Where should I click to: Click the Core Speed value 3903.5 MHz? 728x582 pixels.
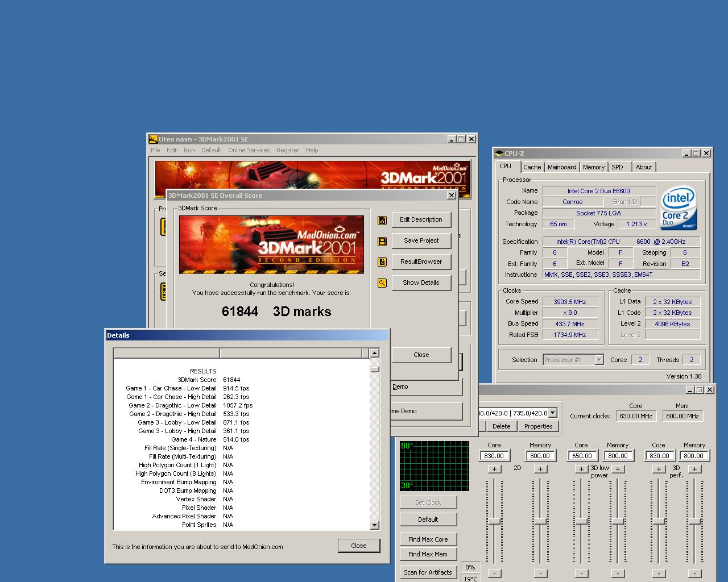pos(570,302)
